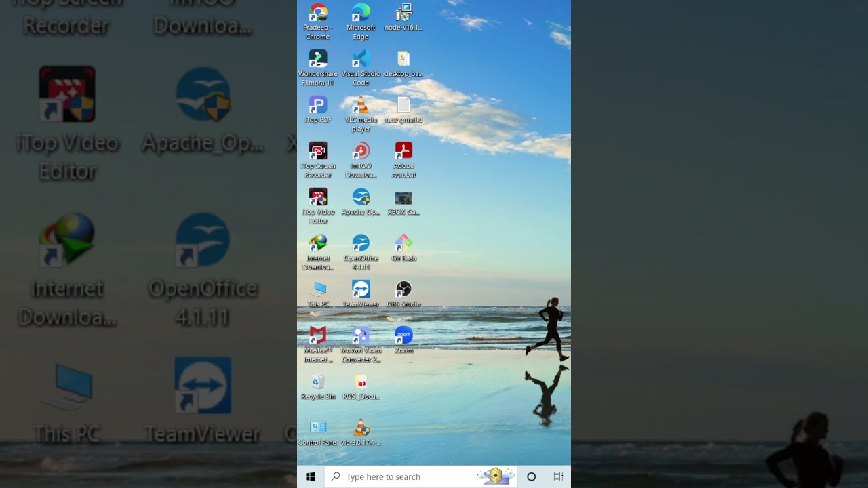Select the sharp small This PC icon

point(317,293)
